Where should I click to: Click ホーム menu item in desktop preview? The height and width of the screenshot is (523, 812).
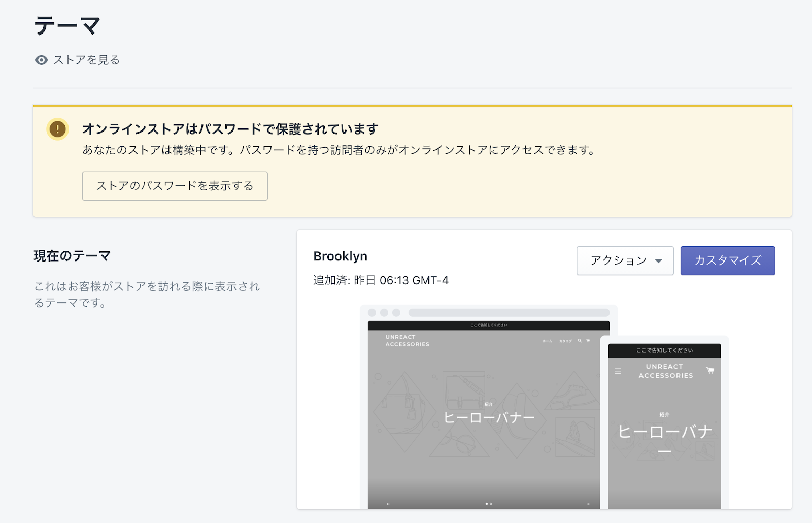(x=547, y=341)
